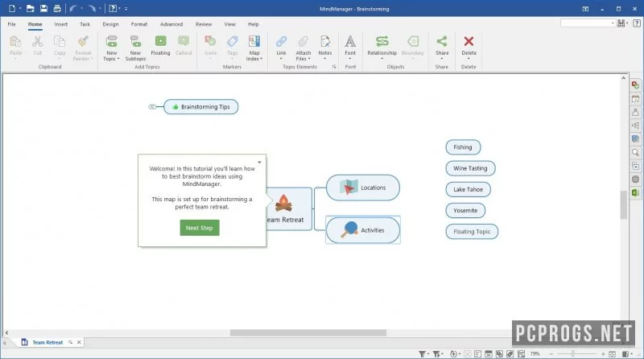Expand the Topic Elements dialog launcher
Viewport: 644px width, 359px height.
(334, 67)
